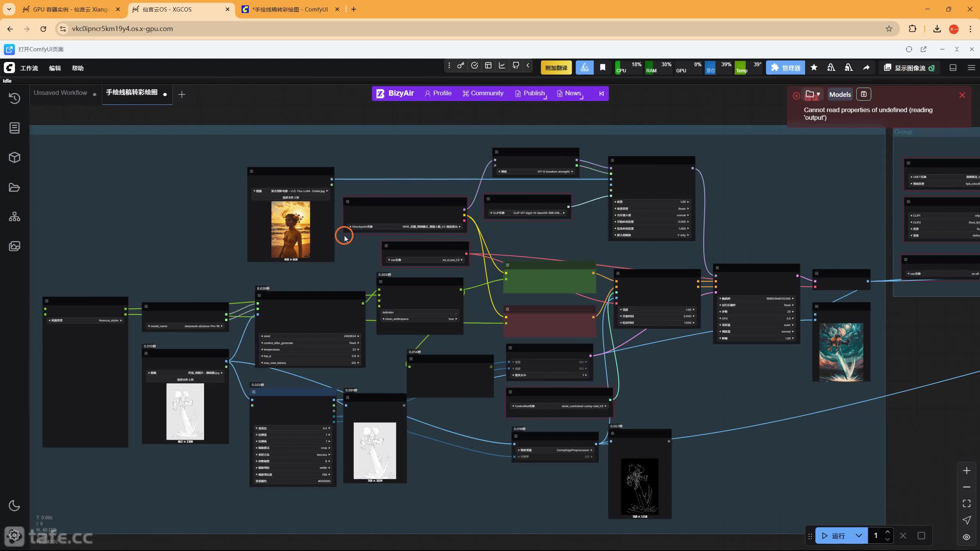This screenshot has width=980, height=551.
Task: Click the save disk icon beside Models
Action: (x=864, y=94)
